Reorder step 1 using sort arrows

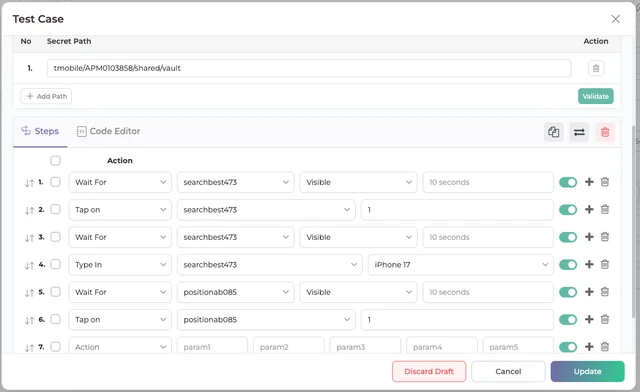pyautogui.click(x=29, y=183)
